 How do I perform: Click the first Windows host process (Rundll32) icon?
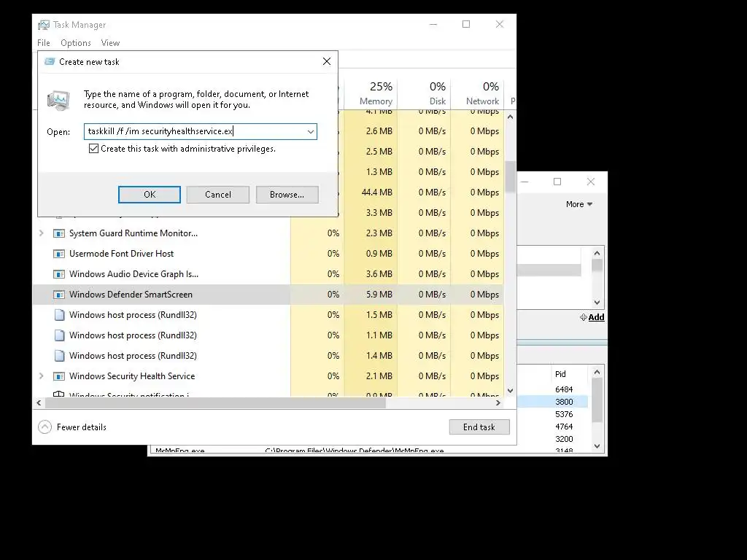[x=59, y=315]
